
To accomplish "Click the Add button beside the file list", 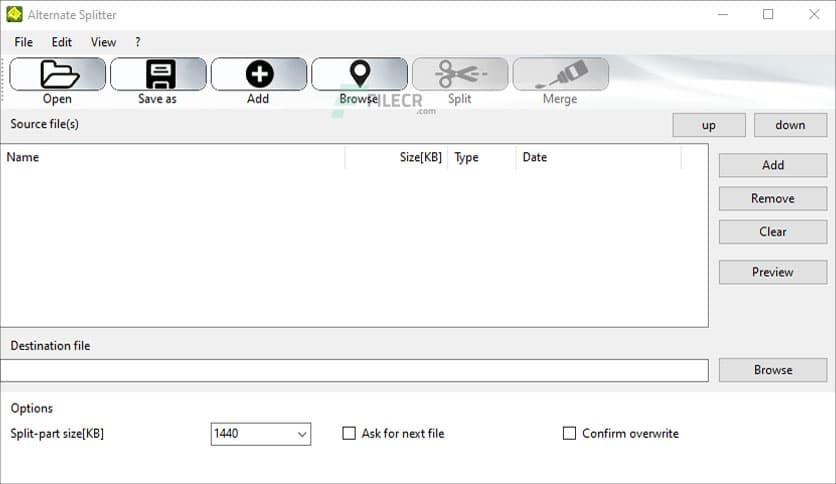I will click(x=773, y=165).
